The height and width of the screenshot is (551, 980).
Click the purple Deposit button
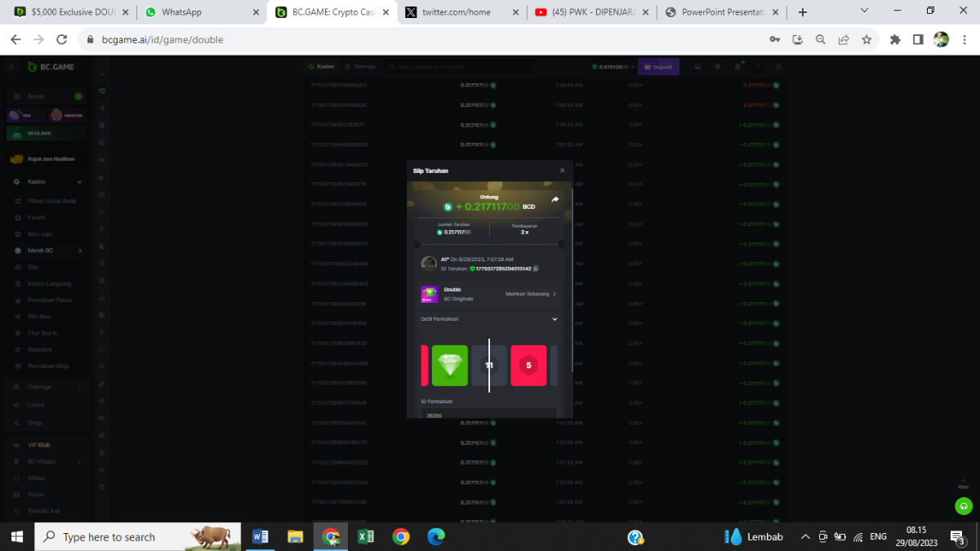pos(658,67)
